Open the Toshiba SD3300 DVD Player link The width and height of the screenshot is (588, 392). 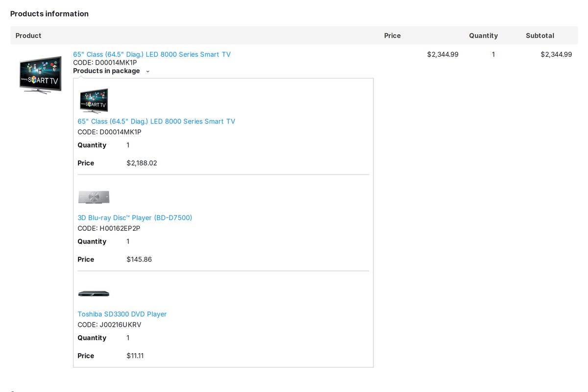click(x=122, y=314)
